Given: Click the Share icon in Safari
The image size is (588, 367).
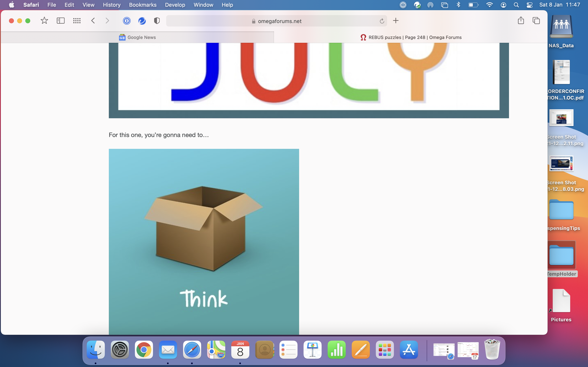Looking at the screenshot, I should coord(521,21).
